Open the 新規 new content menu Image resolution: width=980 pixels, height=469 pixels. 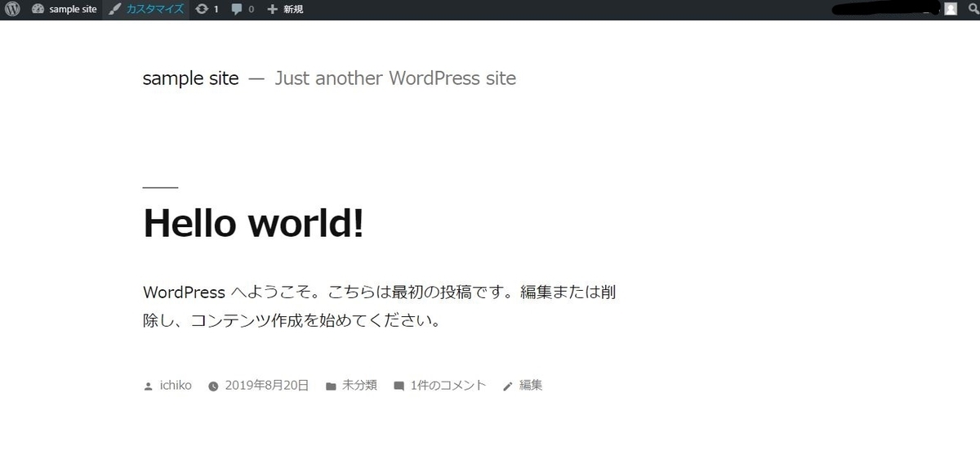(x=294, y=10)
